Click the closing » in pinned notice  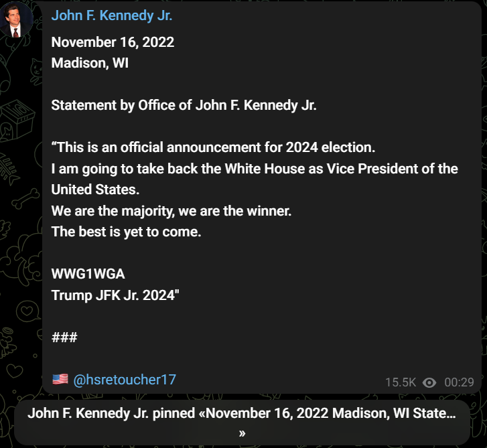pos(242,433)
